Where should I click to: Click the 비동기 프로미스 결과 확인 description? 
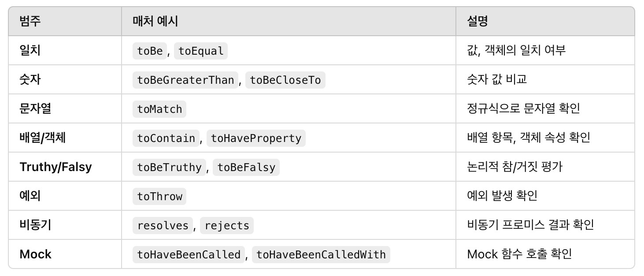click(x=530, y=225)
